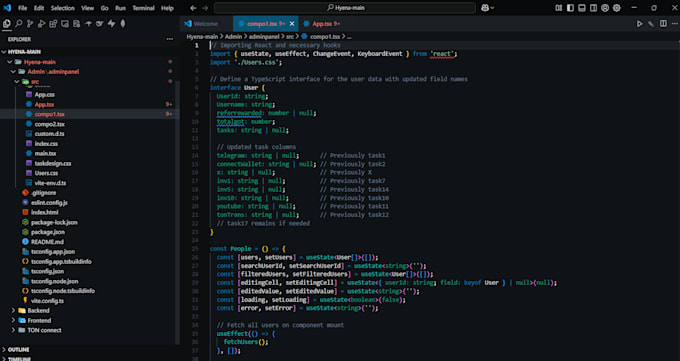Image resolution: width=680 pixels, height=361 pixels.
Task: Open editor more actions ellipsis
Action: click(x=674, y=24)
